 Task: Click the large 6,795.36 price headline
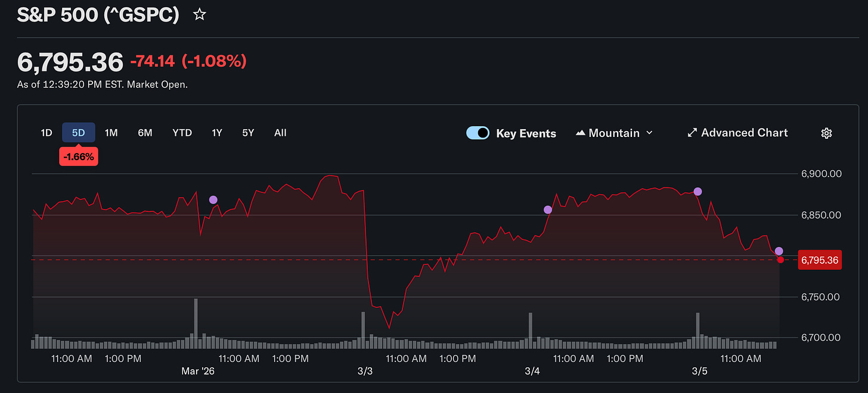(x=70, y=61)
